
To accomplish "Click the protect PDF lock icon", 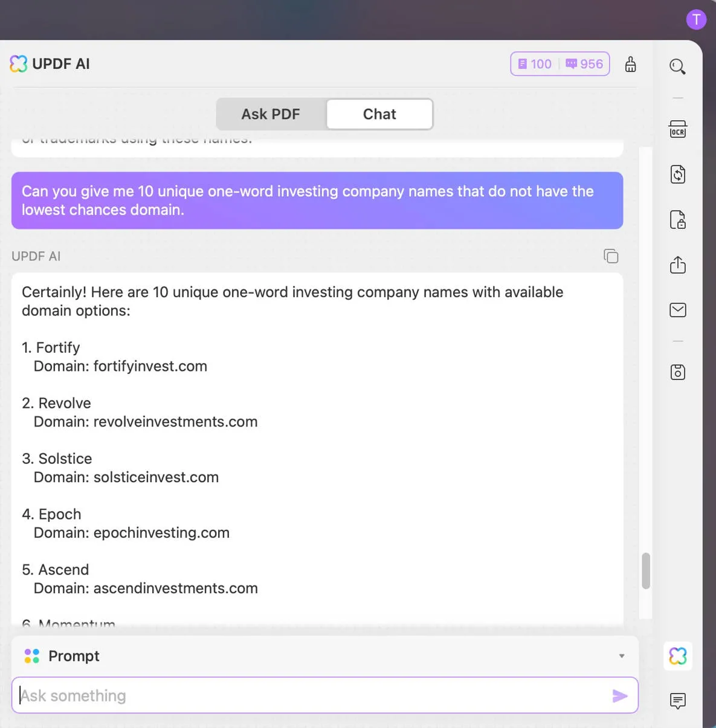I will click(677, 220).
